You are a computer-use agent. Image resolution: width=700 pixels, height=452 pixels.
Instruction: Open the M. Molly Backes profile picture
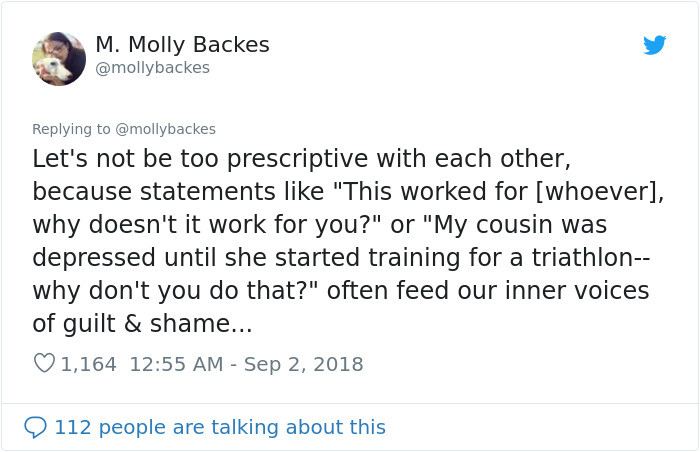(x=59, y=59)
